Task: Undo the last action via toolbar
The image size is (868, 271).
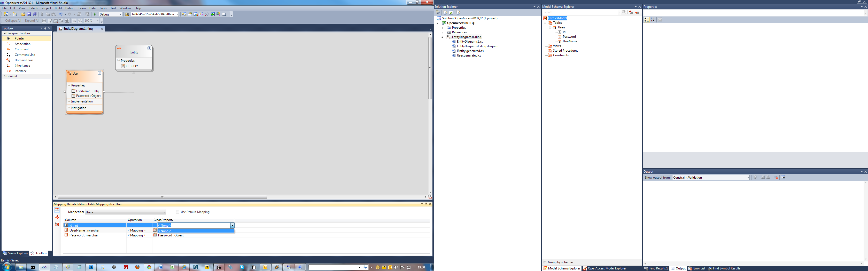Action: point(61,14)
